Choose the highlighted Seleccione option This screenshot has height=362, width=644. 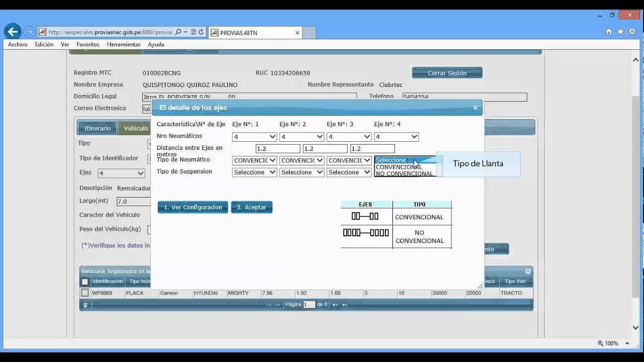406,160
